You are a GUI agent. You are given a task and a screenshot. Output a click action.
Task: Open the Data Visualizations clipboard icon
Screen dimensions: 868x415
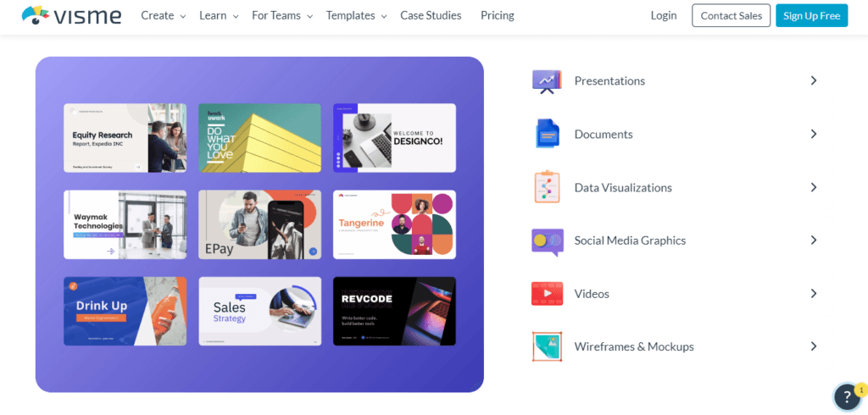pyautogui.click(x=548, y=187)
